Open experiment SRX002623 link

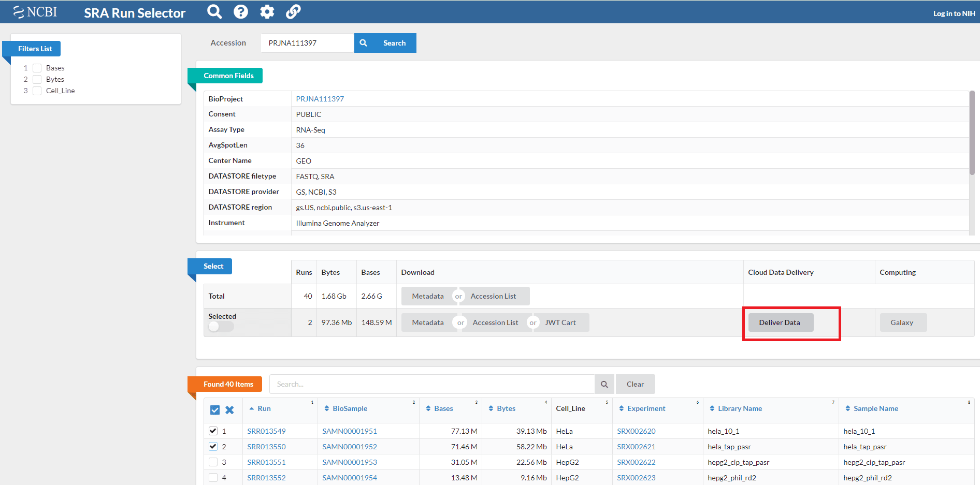point(636,478)
